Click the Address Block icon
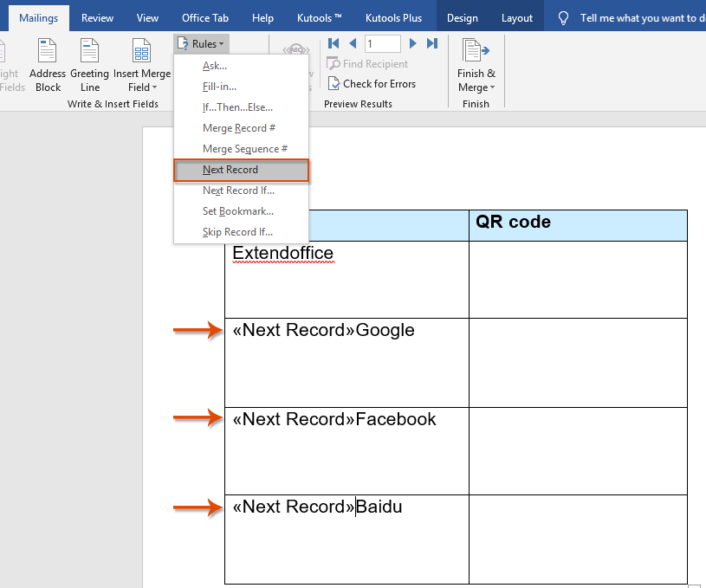This screenshot has width=706, height=588. point(48,50)
